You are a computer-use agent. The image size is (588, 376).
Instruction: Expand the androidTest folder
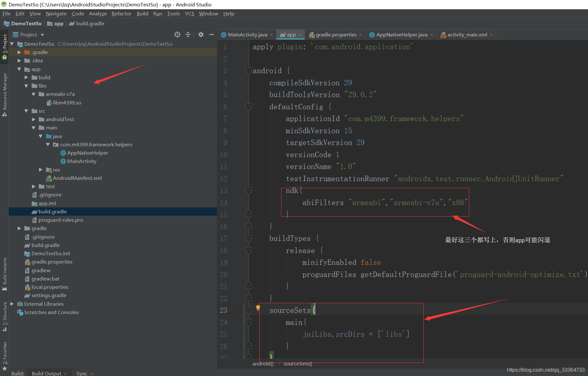point(33,119)
